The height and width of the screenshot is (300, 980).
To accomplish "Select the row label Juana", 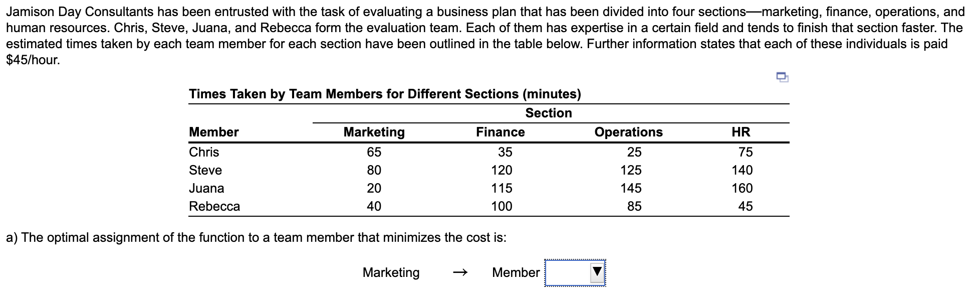I will coord(206,188).
